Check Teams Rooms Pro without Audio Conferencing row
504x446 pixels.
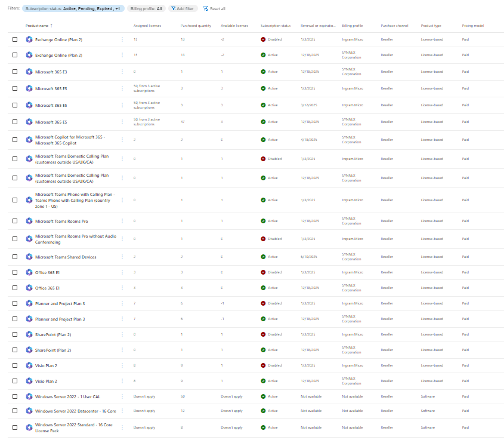pos(15,239)
